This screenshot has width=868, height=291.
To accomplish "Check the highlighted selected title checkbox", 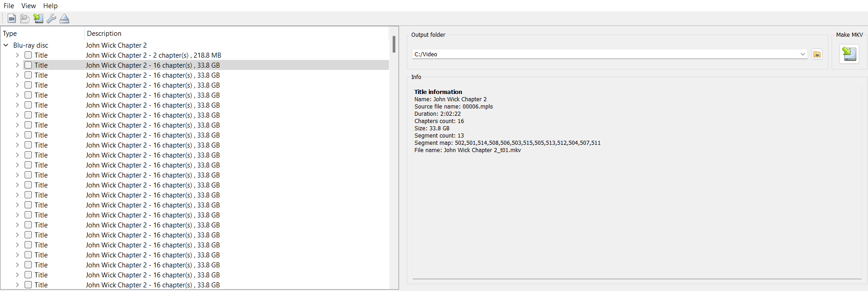I will (28, 65).
